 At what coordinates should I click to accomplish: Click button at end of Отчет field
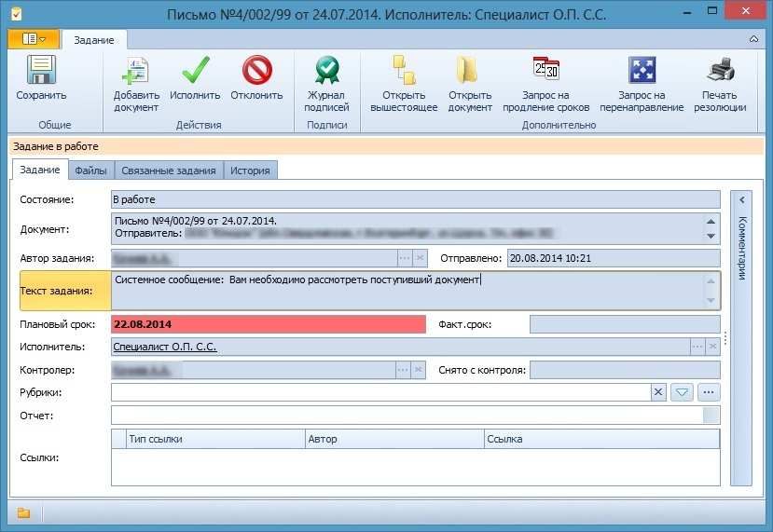(711, 416)
